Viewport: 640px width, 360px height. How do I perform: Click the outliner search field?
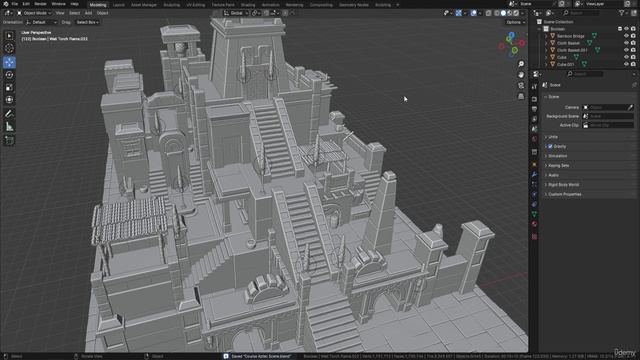(x=581, y=13)
